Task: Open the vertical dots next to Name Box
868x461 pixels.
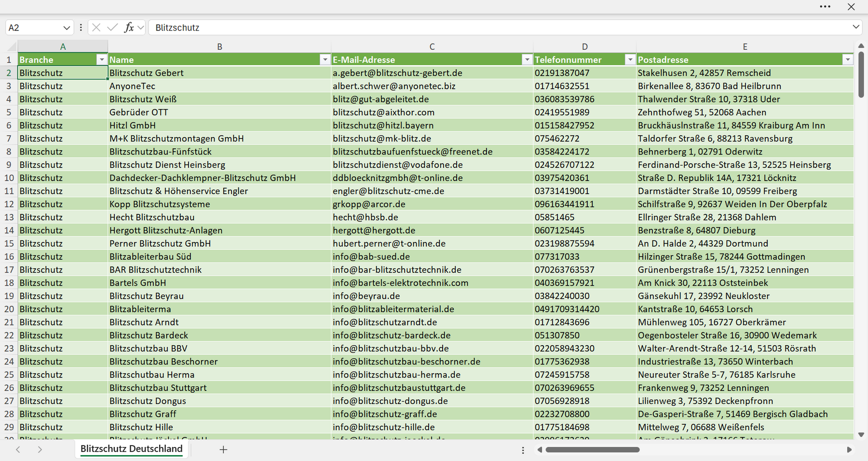Action: [x=81, y=28]
